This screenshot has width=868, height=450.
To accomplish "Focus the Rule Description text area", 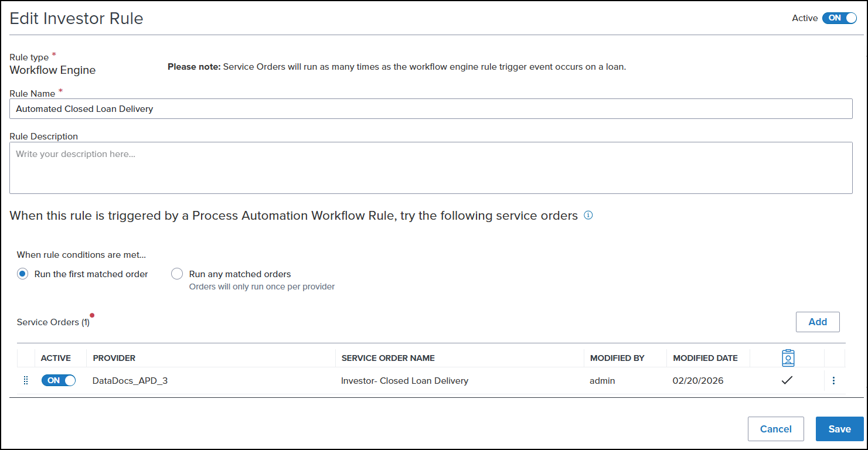I will 431,168.
